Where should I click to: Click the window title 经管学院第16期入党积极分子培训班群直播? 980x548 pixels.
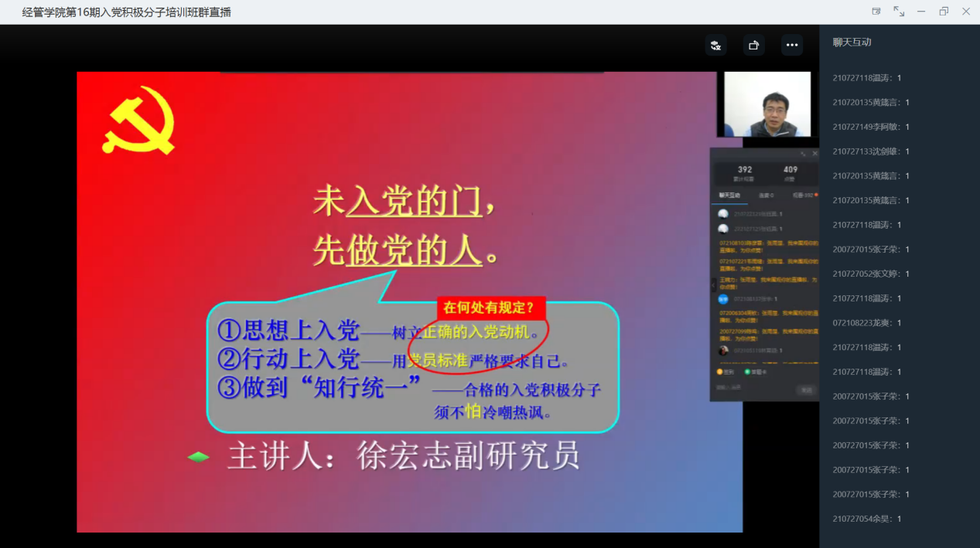[x=127, y=12]
